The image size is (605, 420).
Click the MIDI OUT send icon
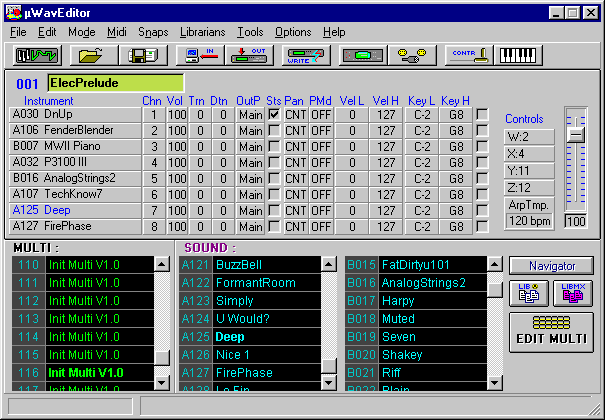(x=251, y=55)
